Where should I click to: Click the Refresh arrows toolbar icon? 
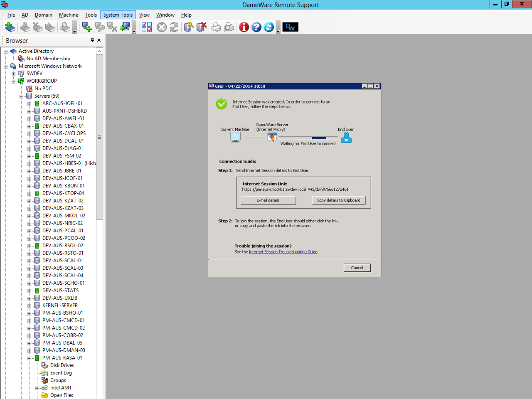coord(174,27)
